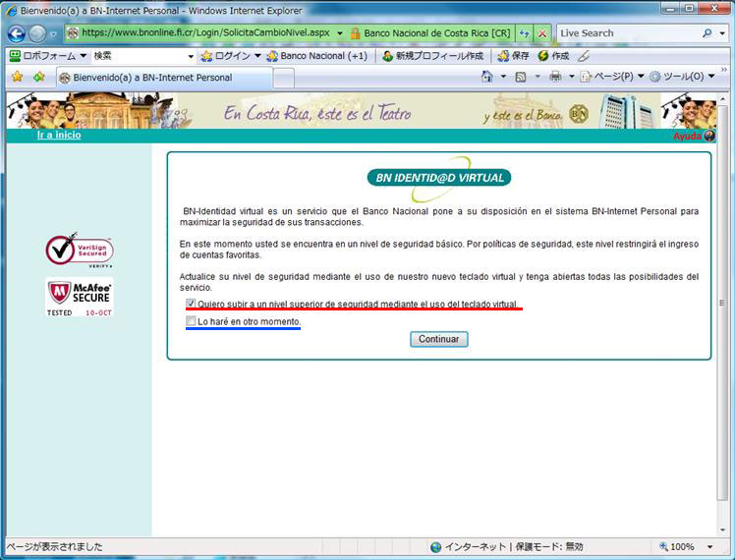Expand the 検索 field dropdown arrow

(x=191, y=56)
